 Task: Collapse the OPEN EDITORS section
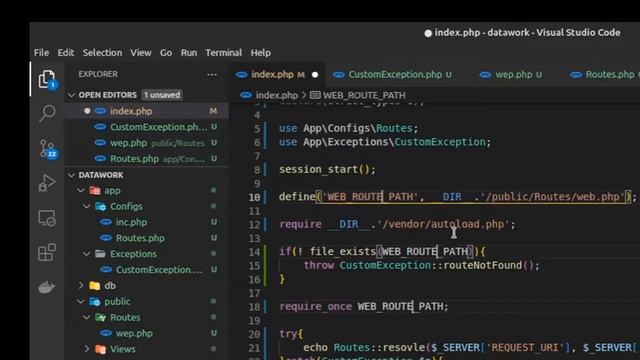(72, 95)
